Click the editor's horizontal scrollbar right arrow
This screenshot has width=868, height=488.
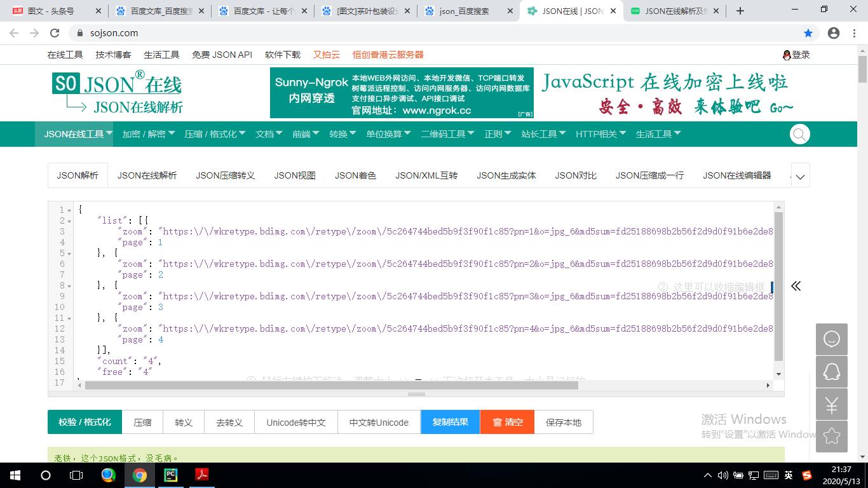pos(768,384)
